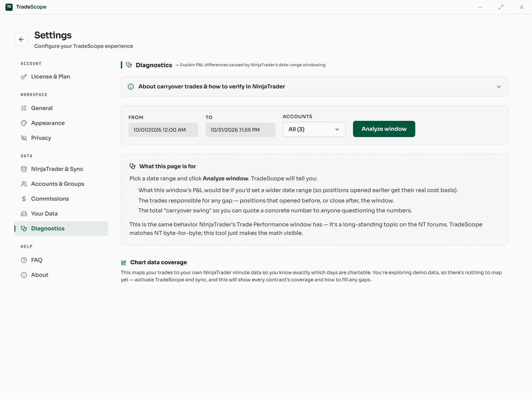Open License & Plan settings
The height and width of the screenshot is (399, 532).
tap(61, 76)
